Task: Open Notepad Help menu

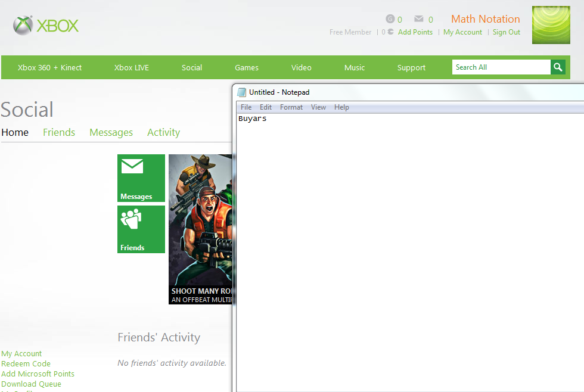Action: (341, 107)
